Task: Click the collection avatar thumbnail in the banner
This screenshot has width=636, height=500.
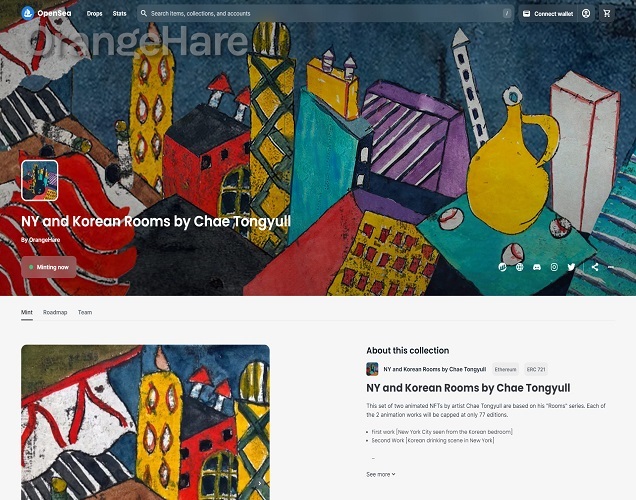Action: [39, 180]
